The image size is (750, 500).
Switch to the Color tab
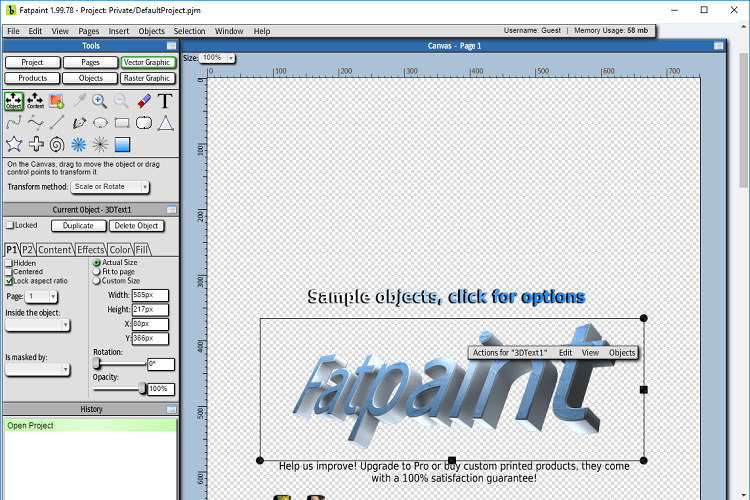(x=120, y=250)
